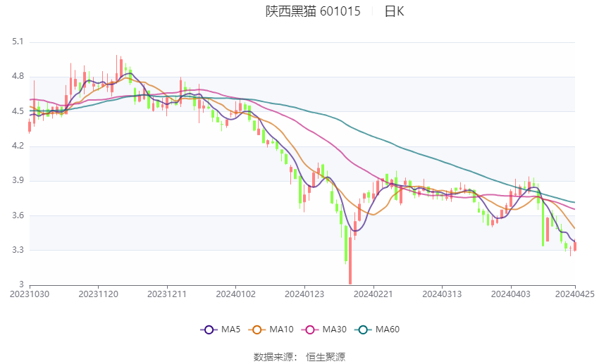The image size is (599, 364).
Task: Select the 20240221 date axis label
Action: click(373, 293)
